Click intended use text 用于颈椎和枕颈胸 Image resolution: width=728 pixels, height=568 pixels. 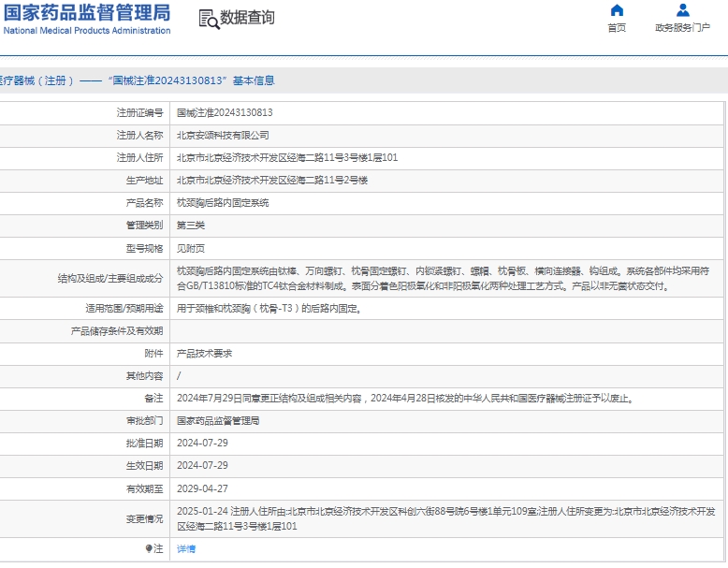269,309
